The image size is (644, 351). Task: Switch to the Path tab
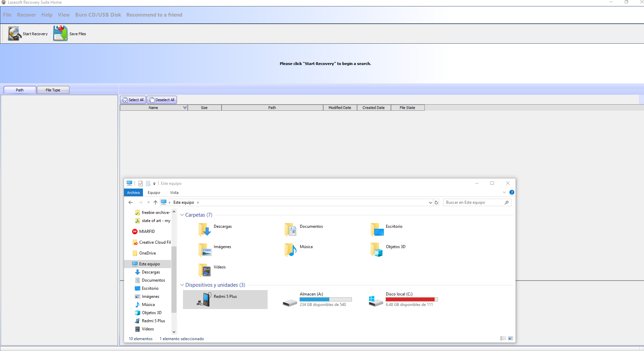click(20, 90)
